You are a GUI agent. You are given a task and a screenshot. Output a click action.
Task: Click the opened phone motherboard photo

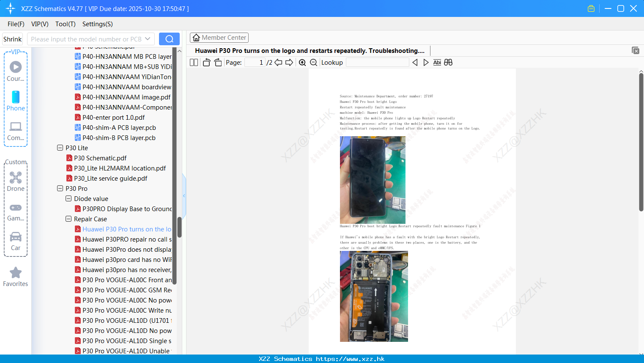click(x=374, y=296)
